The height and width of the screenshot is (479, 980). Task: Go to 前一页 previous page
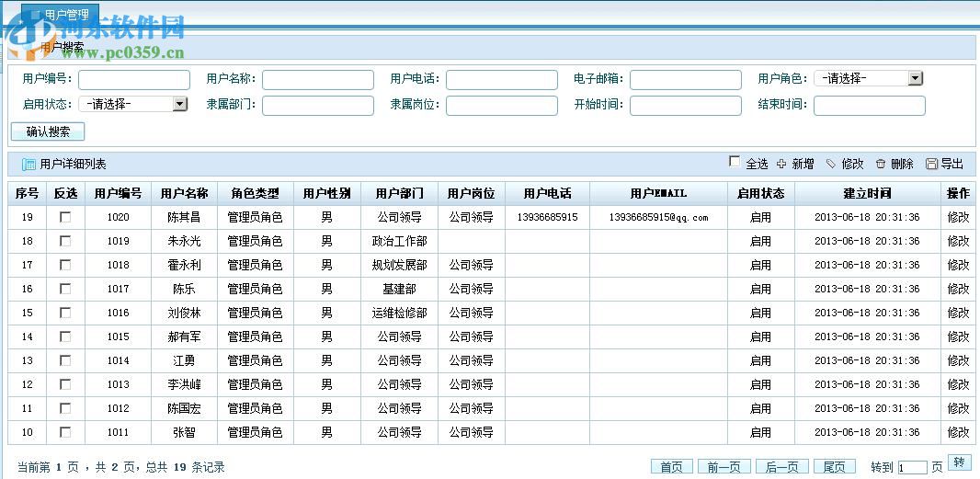pos(724,466)
